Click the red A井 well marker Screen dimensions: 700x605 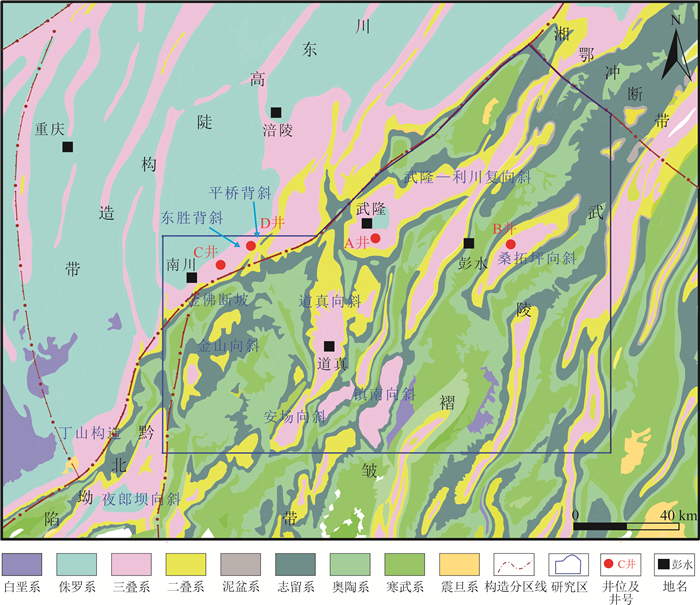375,239
